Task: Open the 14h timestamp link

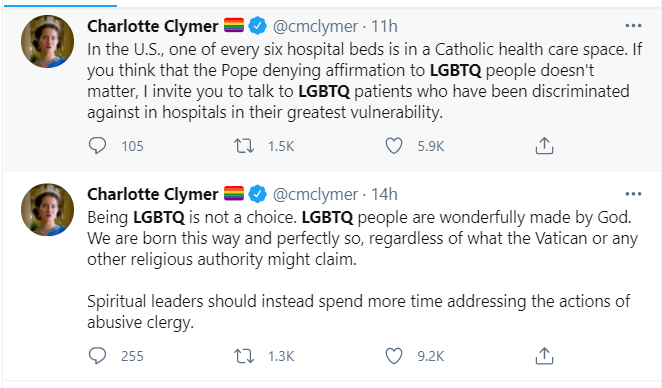Action: 384,194
